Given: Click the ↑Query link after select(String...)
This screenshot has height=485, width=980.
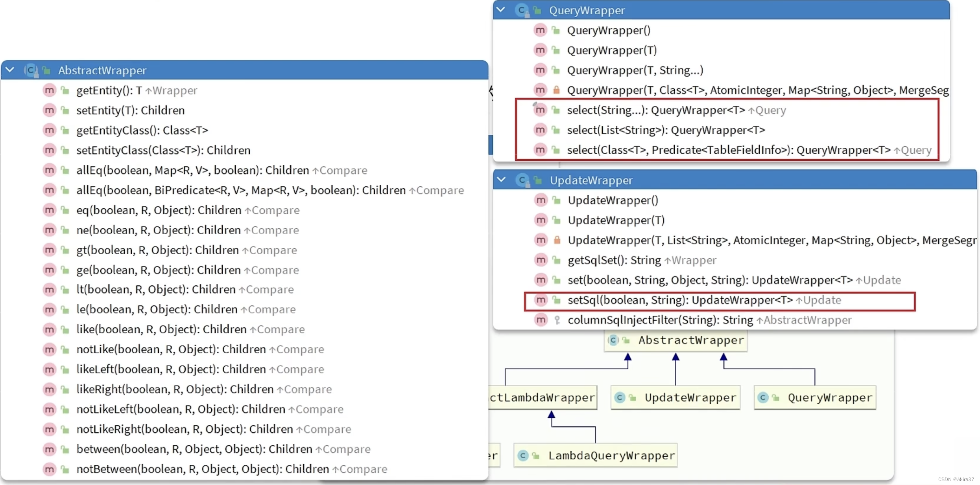Looking at the screenshot, I should [767, 110].
